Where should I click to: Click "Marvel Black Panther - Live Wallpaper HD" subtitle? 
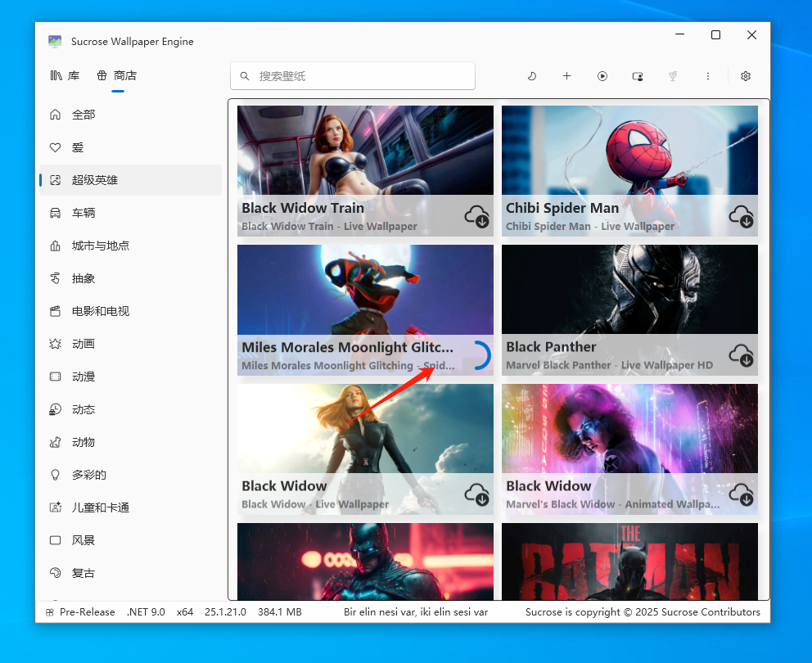[x=610, y=365]
